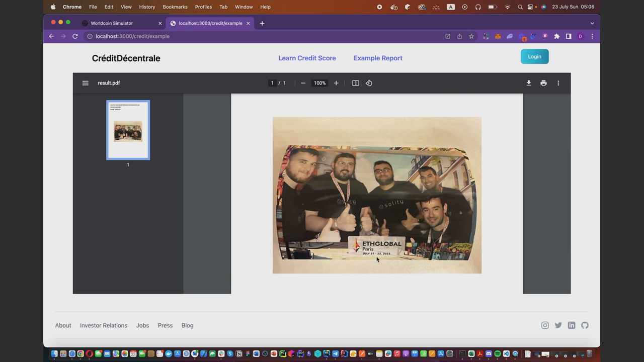The height and width of the screenshot is (362, 644).
Task: Open Wi-Fi status menu
Action: [508, 7]
